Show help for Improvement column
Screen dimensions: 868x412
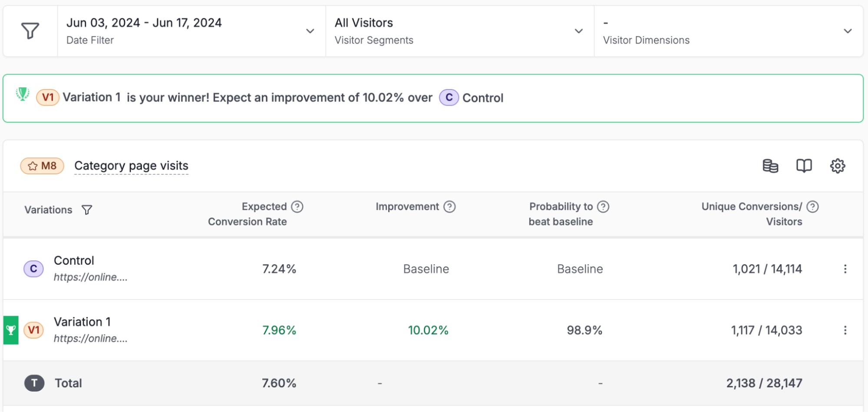coord(450,206)
